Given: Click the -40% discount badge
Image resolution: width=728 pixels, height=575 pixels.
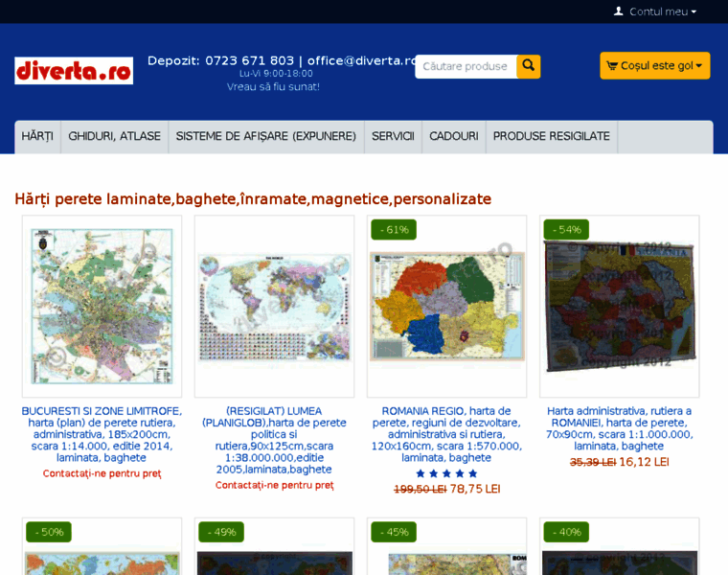Looking at the screenshot, I should 566,532.
